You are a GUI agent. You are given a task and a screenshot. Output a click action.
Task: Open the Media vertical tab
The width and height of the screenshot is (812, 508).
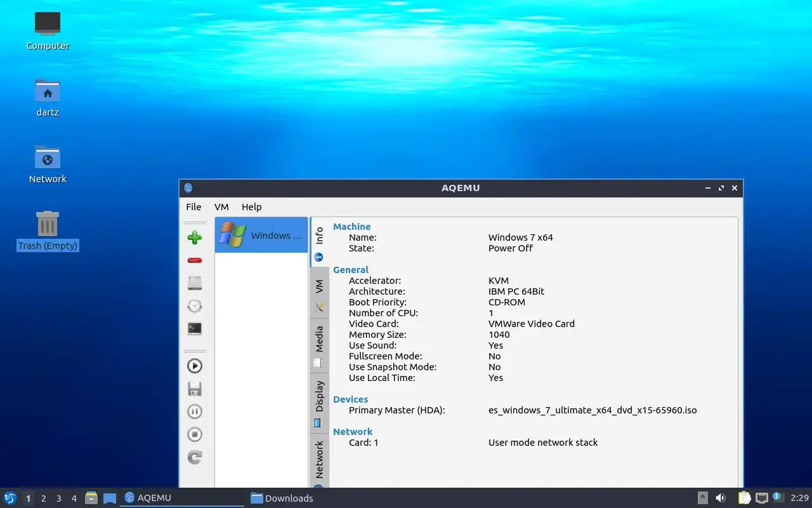click(319, 346)
